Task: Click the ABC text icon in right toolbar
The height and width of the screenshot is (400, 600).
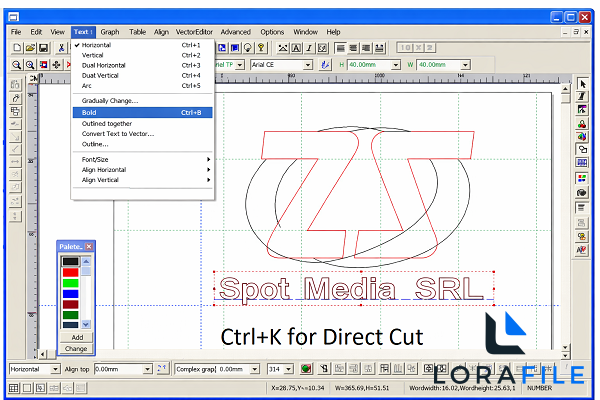Action: [582, 250]
